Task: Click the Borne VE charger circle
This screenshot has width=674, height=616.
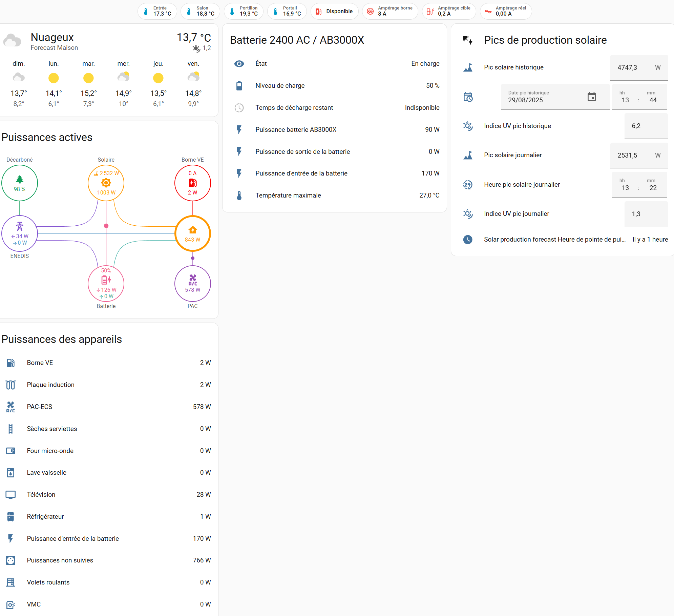Action: [192, 183]
